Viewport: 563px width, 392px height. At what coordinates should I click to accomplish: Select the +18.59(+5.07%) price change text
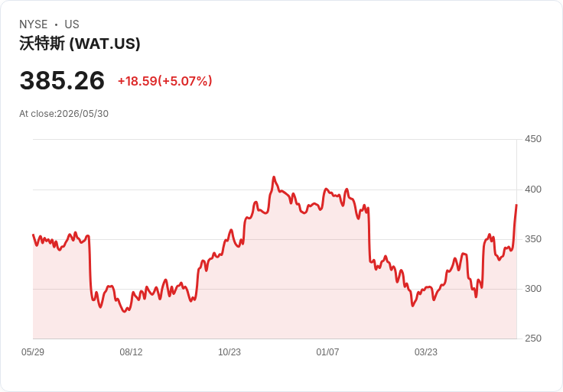pyautogui.click(x=164, y=81)
